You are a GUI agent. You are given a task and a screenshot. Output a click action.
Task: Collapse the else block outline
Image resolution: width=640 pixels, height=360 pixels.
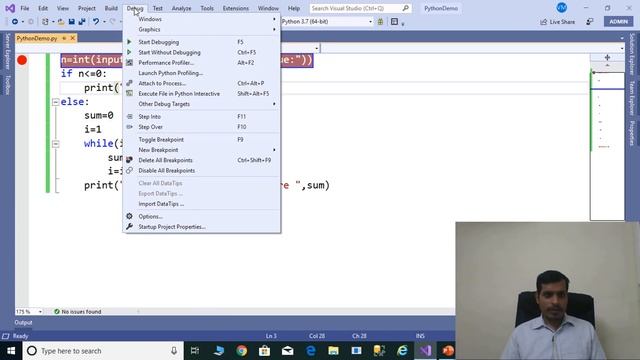56,102
